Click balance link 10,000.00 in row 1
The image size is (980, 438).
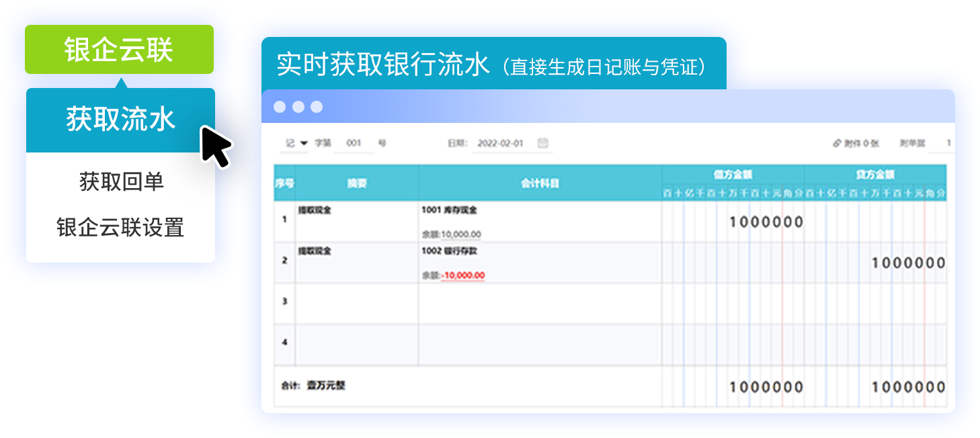point(461,234)
